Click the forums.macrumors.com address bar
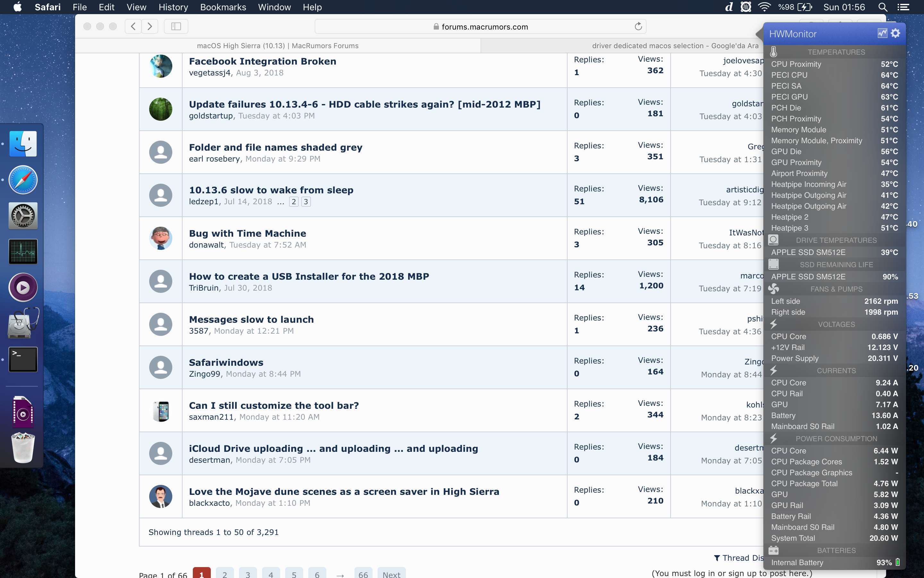924x578 pixels. [480, 26]
